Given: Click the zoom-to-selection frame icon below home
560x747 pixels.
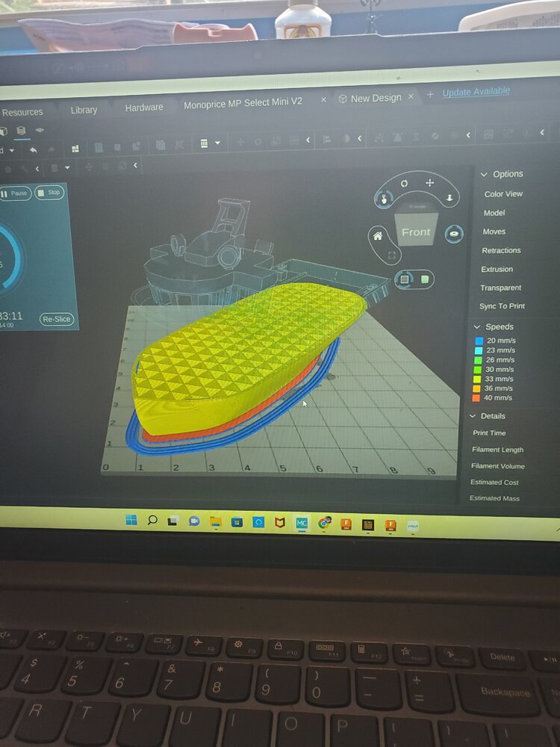Looking at the screenshot, I should (x=392, y=255).
